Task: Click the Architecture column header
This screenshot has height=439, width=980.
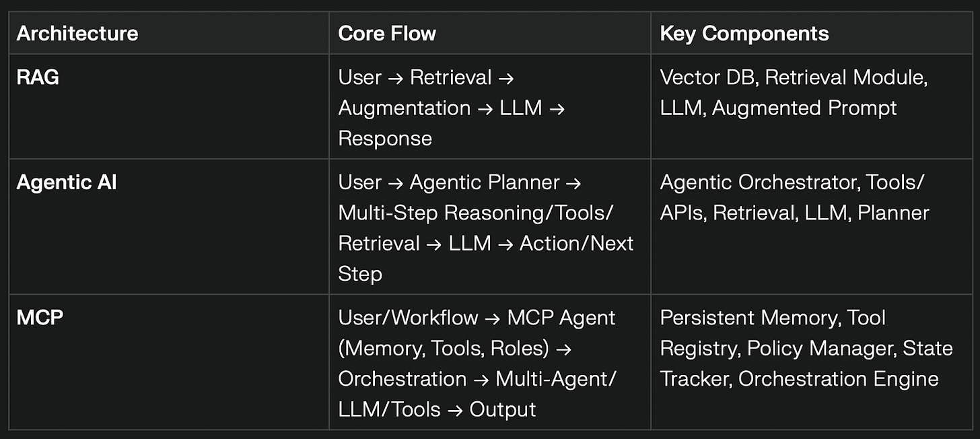Action: point(77,34)
